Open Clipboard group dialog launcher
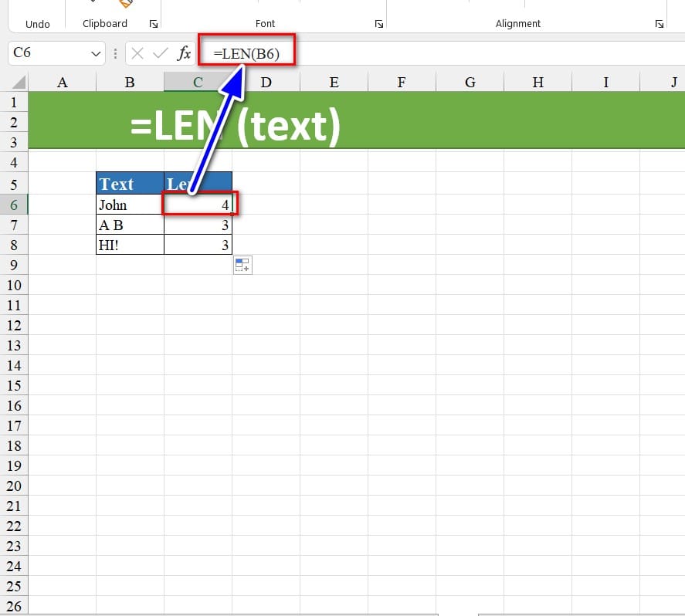Viewport: 685px width, 616px height. 153,24
